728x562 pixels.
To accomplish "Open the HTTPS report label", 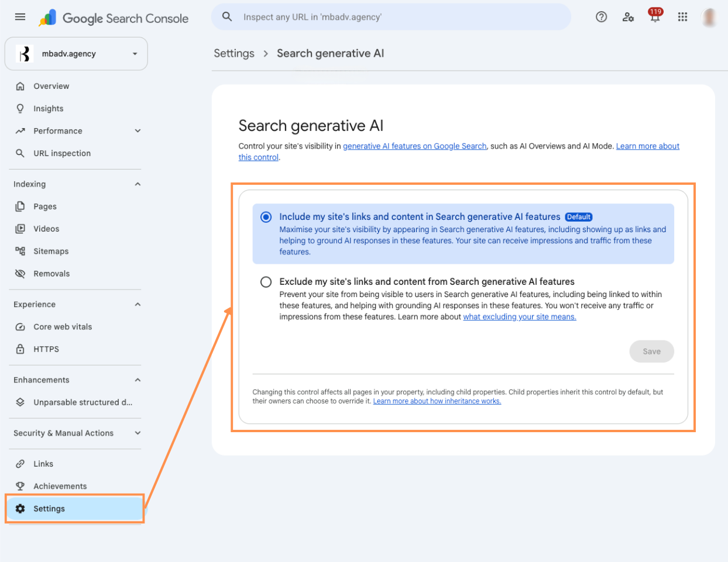I will click(46, 349).
